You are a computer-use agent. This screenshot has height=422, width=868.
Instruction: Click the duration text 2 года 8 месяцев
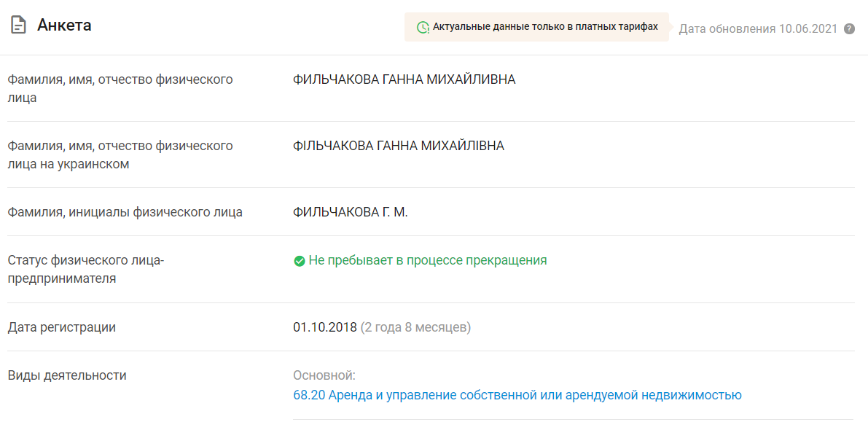coord(415,327)
